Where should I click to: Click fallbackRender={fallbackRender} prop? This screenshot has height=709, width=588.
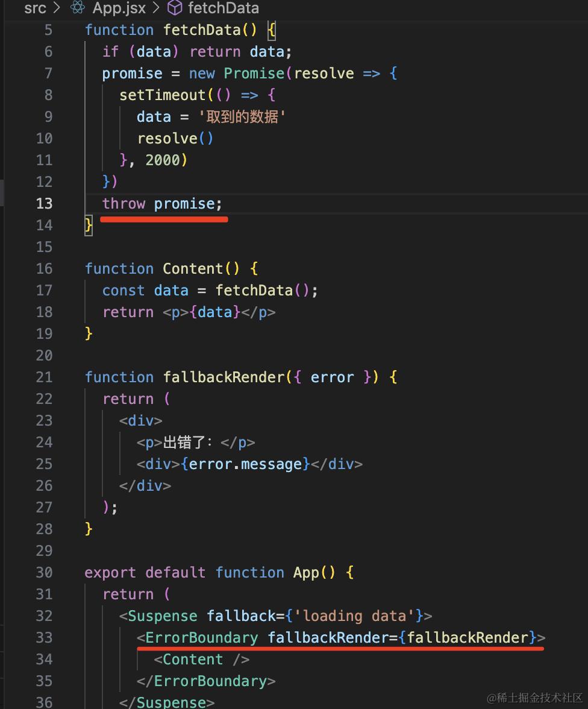point(402,638)
